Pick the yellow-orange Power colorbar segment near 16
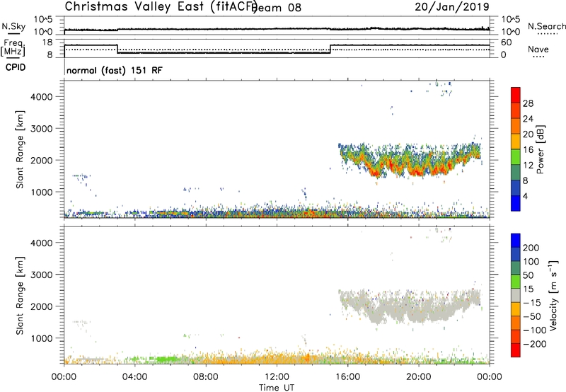The width and height of the screenshot is (566, 392). pos(516,141)
